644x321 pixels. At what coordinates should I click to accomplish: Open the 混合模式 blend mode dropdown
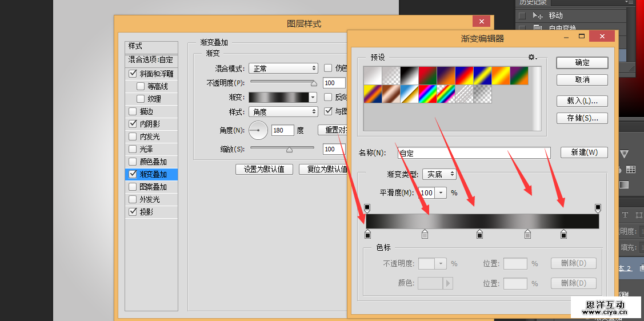(283, 69)
